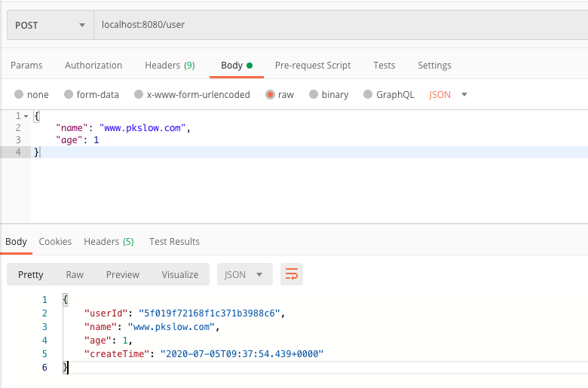The width and height of the screenshot is (588, 388).
Task: Select the raw body radio button
Action: pos(270,94)
